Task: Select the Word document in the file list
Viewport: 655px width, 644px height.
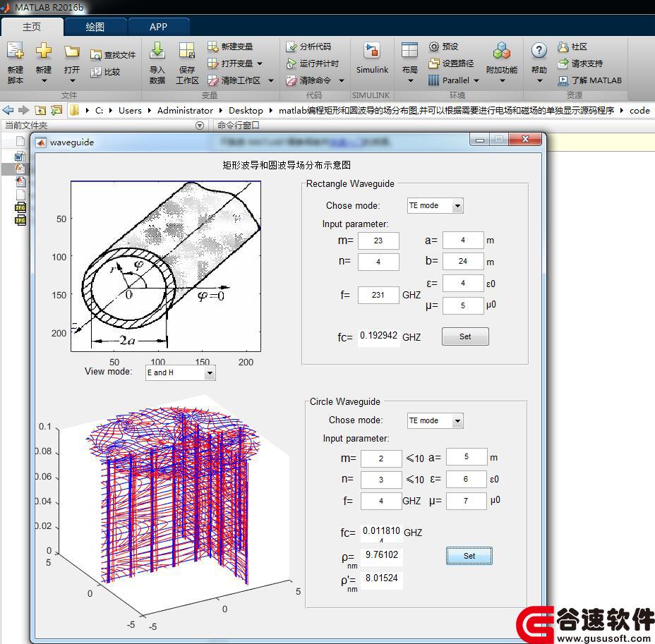Action: [x=20, y=157]
